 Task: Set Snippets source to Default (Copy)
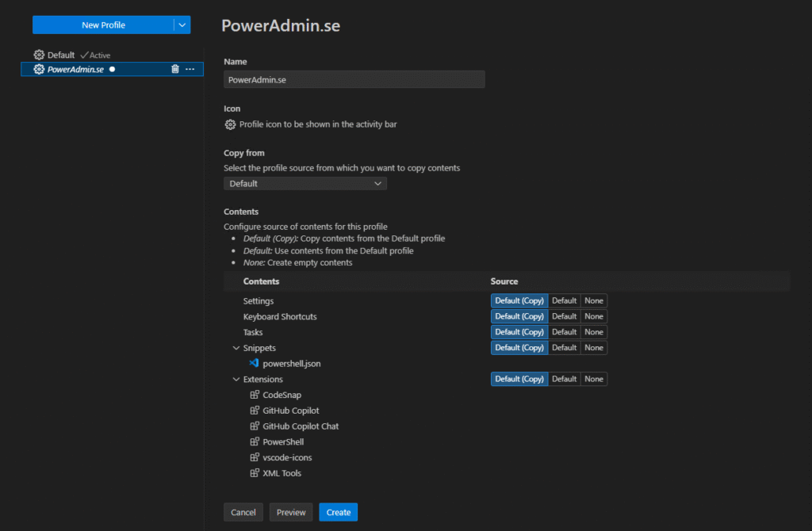[519, 348]
